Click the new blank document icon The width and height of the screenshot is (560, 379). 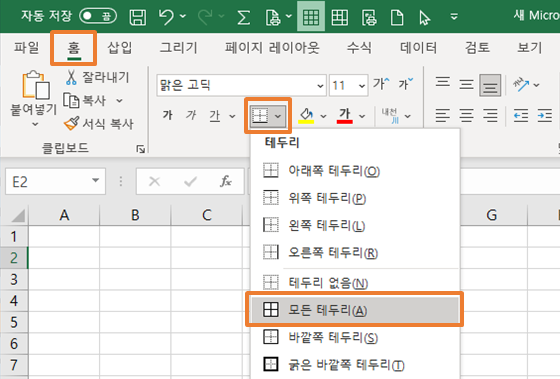tap(397, 17)
